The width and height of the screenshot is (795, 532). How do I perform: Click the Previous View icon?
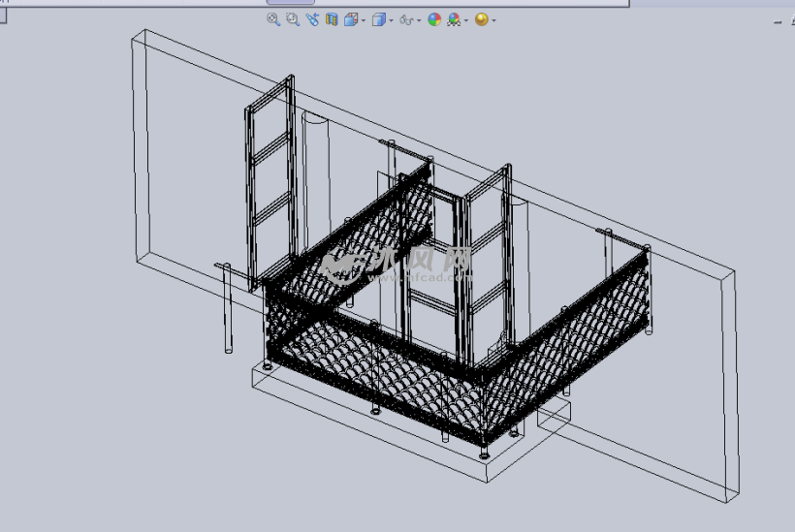tap(312, 19)
